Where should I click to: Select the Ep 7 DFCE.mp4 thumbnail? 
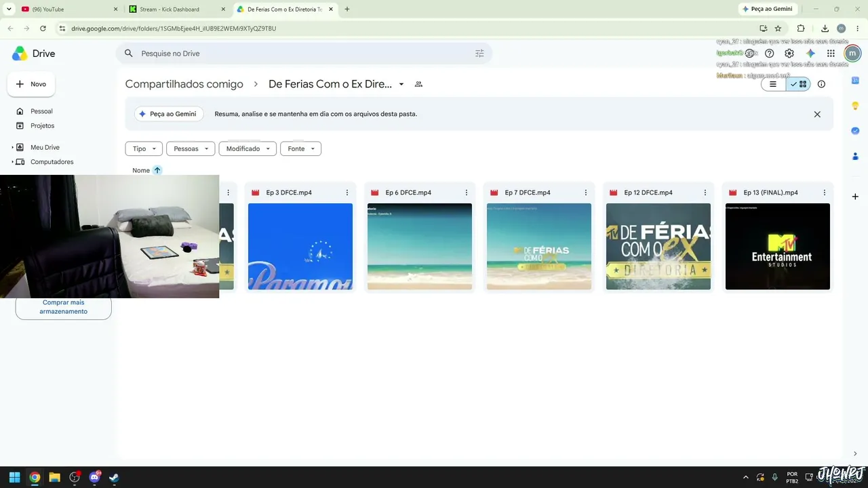[539, 247]
